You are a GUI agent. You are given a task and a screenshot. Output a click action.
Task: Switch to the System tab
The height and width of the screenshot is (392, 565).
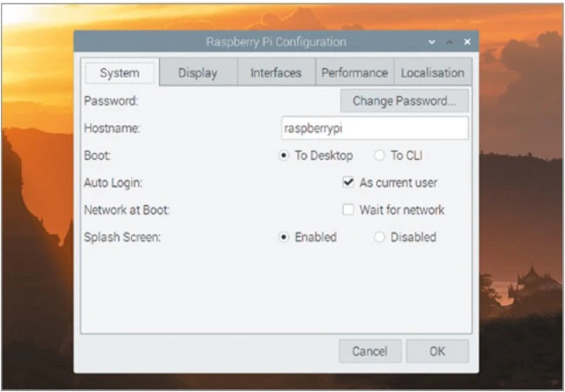click(x=120, y=72)
